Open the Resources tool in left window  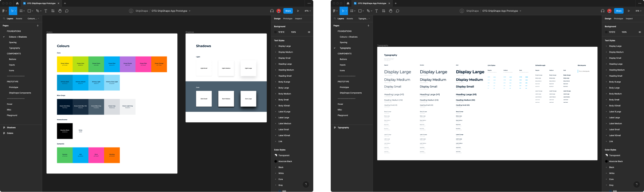click(52, 11)
